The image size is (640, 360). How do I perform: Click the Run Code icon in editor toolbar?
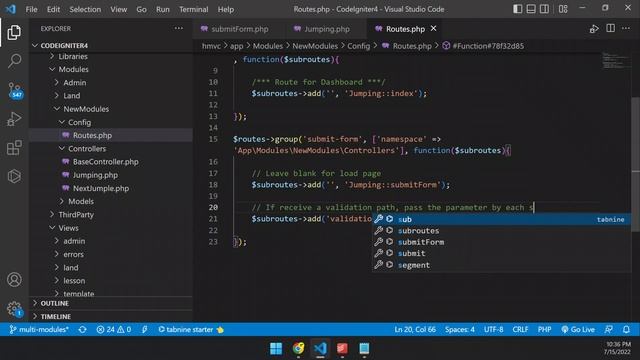click(x=594, y=29)
